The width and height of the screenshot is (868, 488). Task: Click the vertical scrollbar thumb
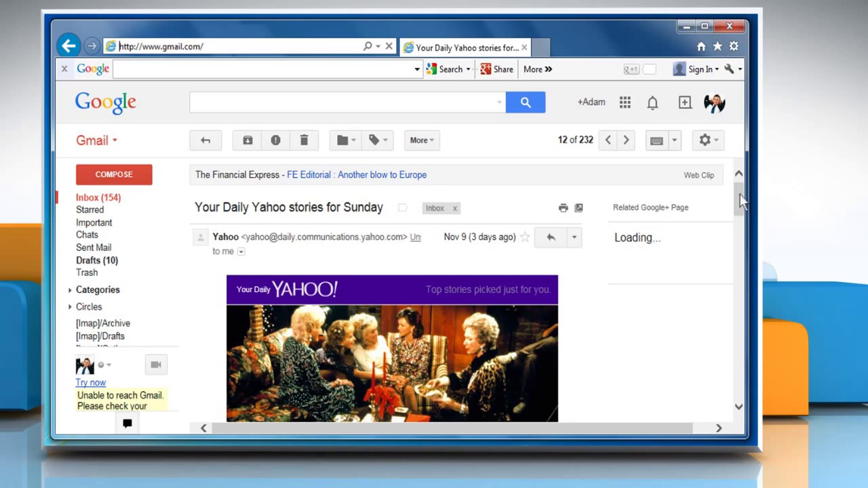tap(738, 199)
